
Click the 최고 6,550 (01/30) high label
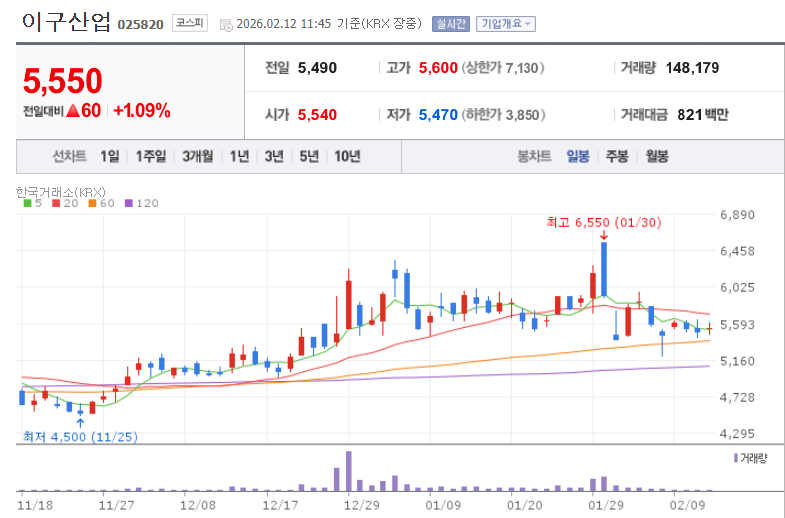coord(604,222)
